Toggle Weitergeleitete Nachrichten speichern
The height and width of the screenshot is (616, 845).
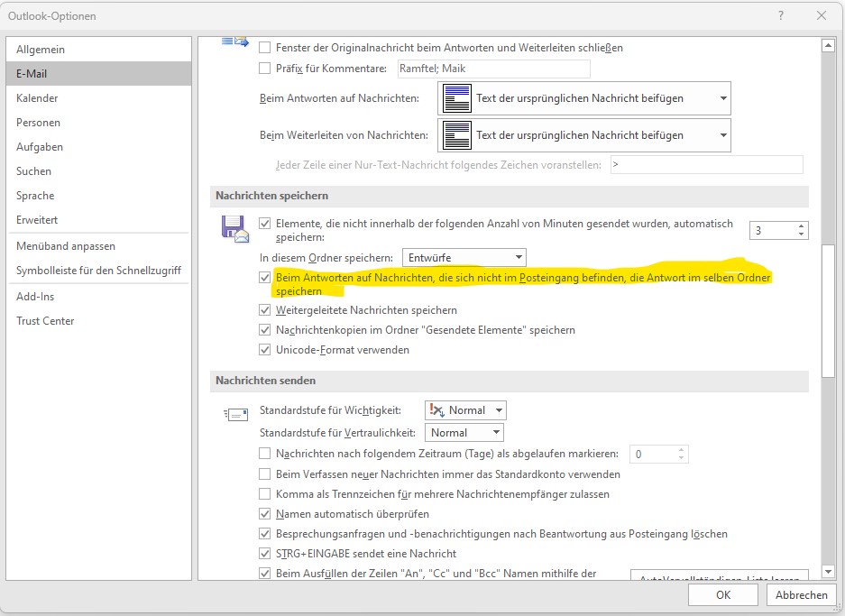point(264,310)
